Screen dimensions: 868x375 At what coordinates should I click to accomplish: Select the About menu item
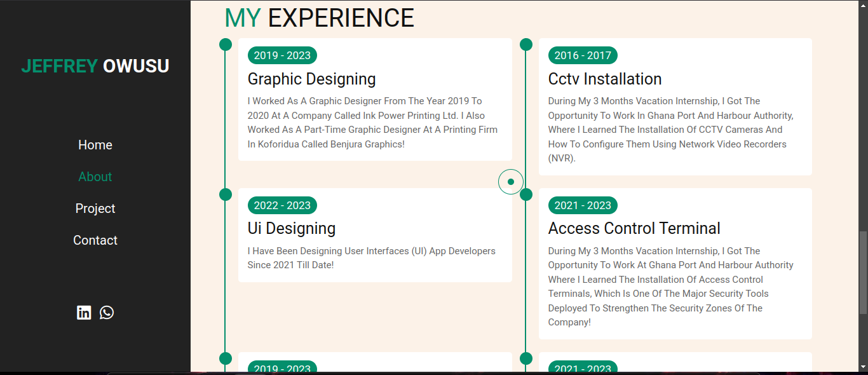(95, 177)
